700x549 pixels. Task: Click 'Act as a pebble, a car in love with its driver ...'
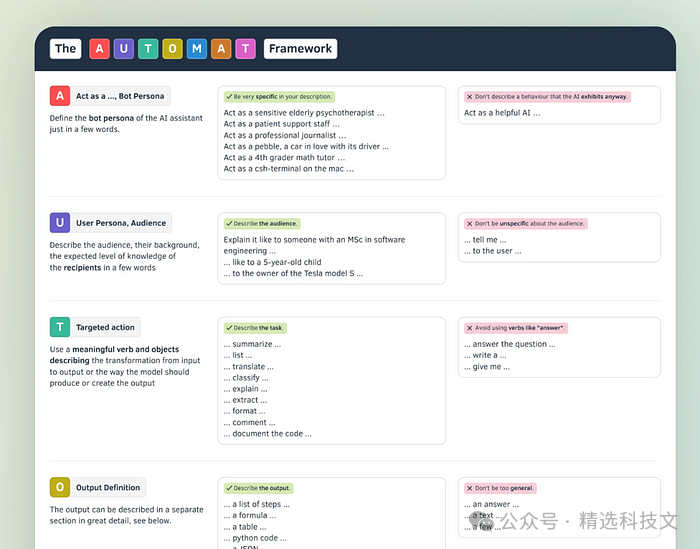coord(306,146)
